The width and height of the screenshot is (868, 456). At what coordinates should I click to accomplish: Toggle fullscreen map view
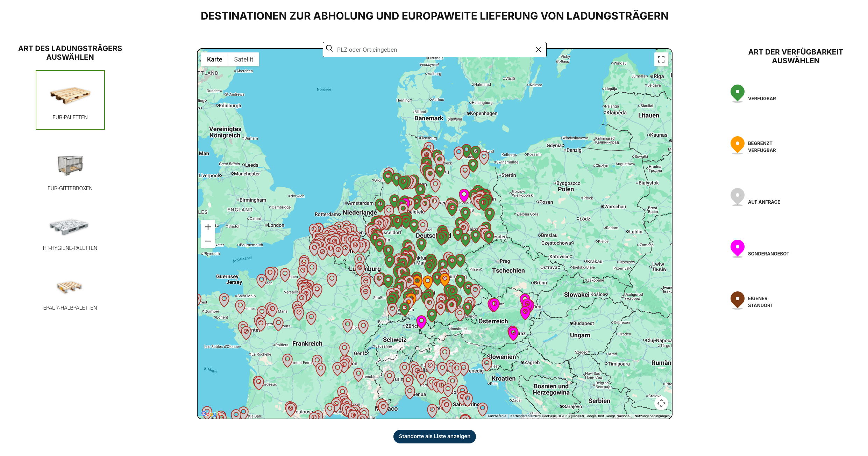(661, 59)
